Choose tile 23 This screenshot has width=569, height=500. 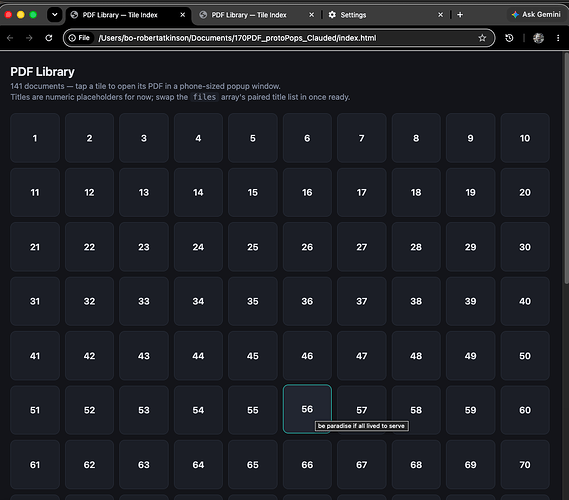[144, 247]
